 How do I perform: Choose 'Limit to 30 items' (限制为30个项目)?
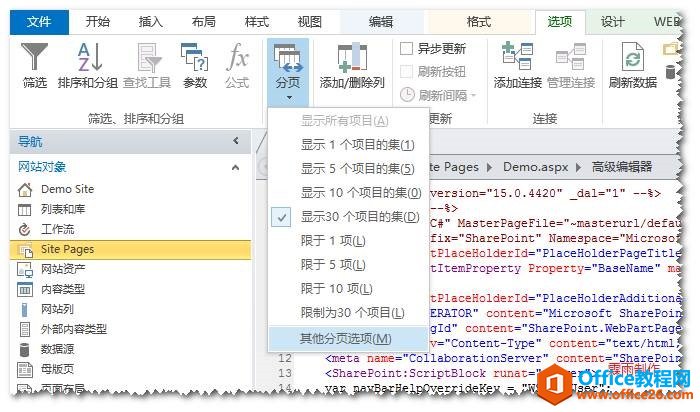coord(347,313)
